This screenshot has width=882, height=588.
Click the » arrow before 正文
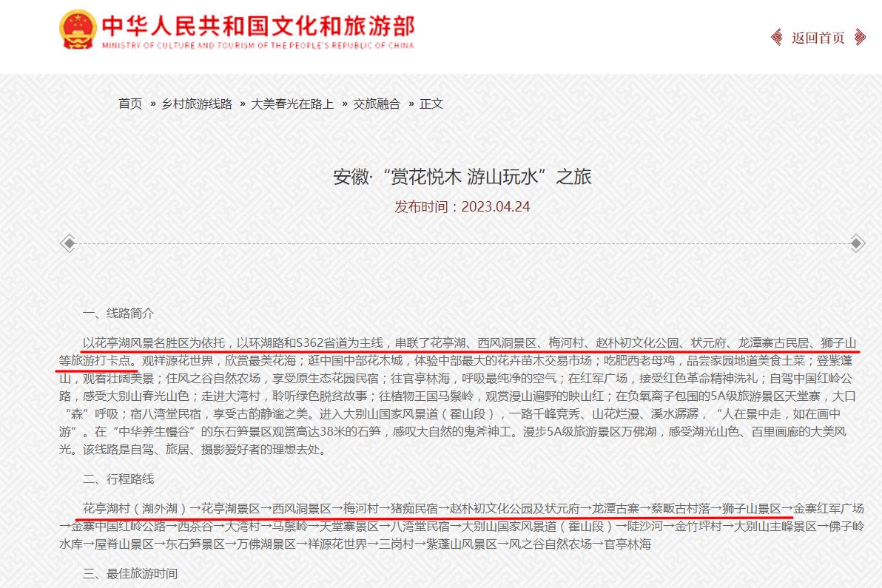click(411, 104)
